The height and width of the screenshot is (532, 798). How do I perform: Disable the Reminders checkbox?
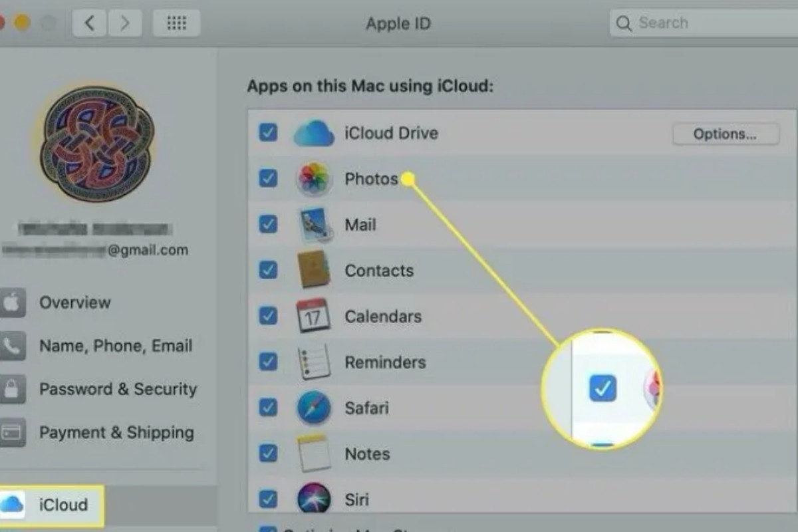268,362
